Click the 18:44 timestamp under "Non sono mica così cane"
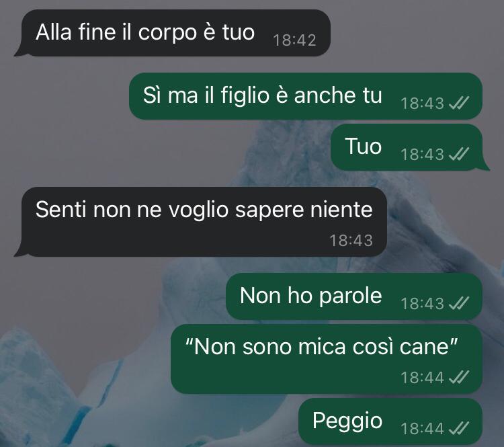The width and height of the screenshot is (504, 447). pos(422,377)
